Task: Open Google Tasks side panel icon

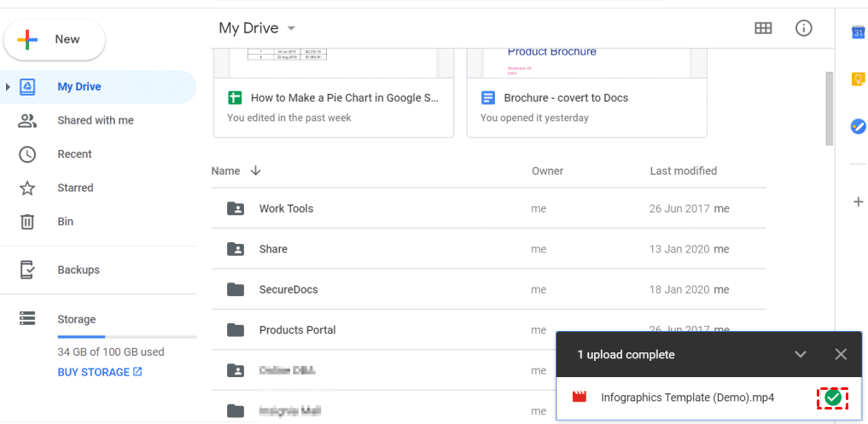Action: [x=858, y=126]
